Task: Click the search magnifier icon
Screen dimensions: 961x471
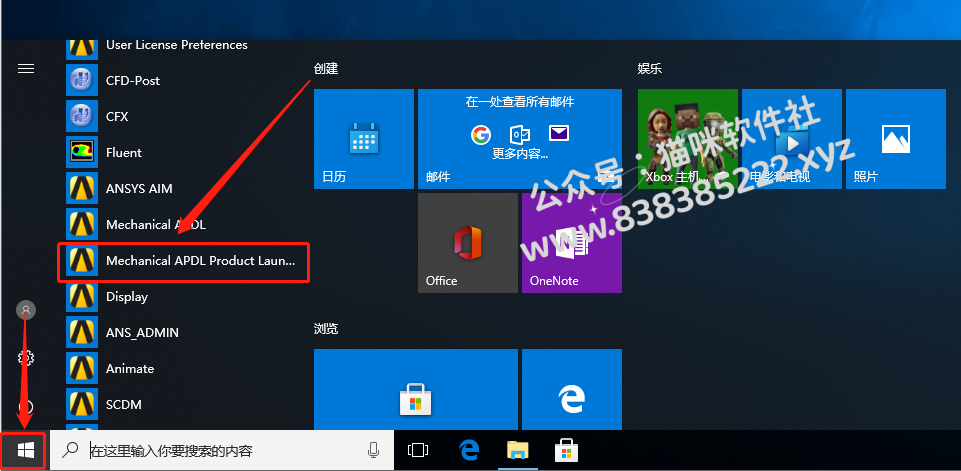Action: [70, 451]
